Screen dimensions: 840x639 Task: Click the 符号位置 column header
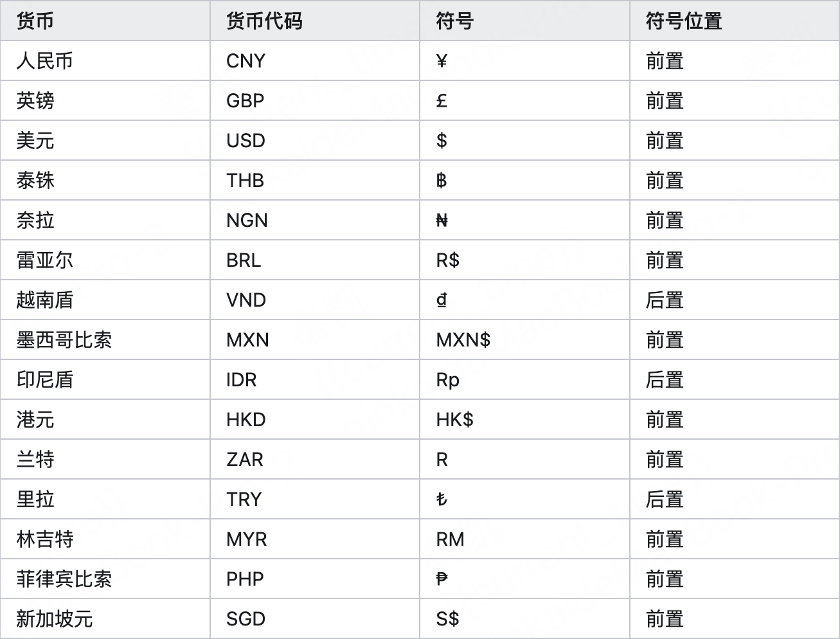[684, 21]
